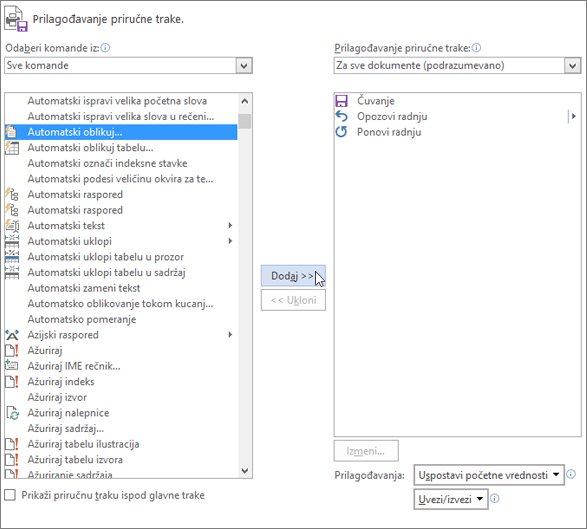Click info icon beside Uspostavi početne vrednosti

click(x=571, y=474)
